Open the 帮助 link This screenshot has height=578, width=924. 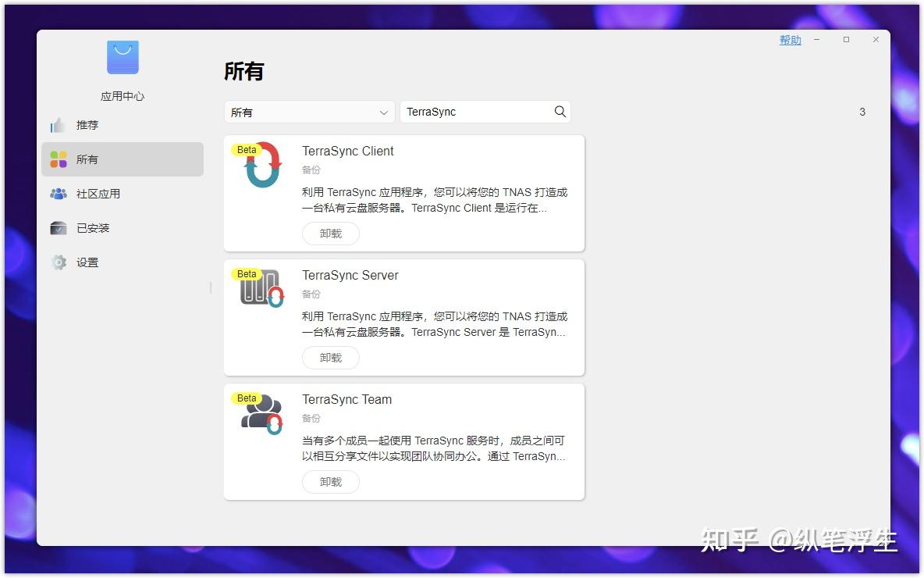[x=790, y=39]
